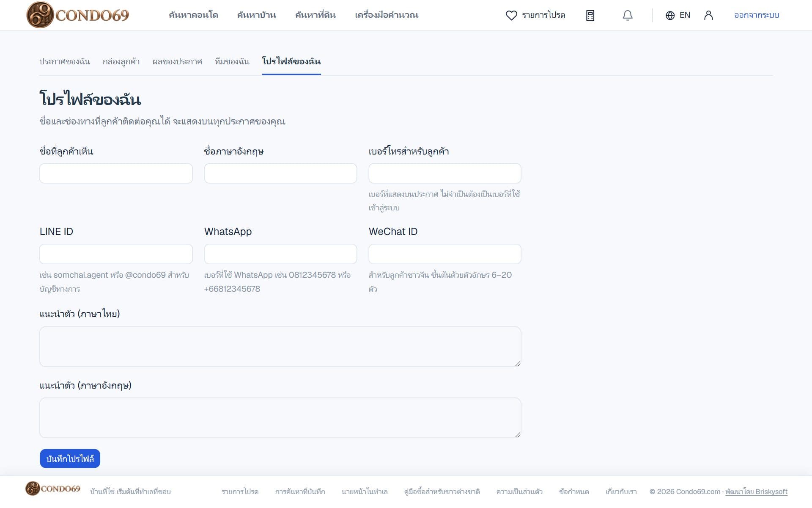The height and width of the screenshot is (508, 812).
Task: Open ค้นหาคอนโด menu
Action: coord(193,15)
